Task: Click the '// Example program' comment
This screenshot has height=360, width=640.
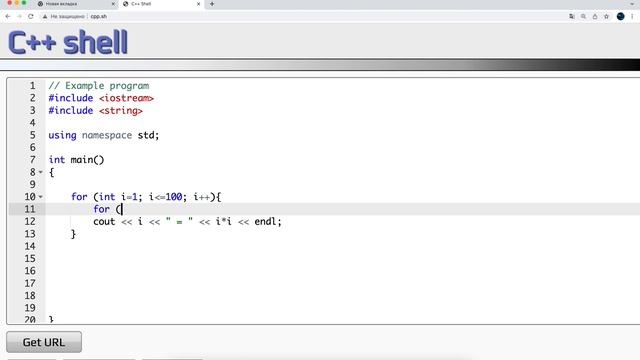Action: (99, 86)
